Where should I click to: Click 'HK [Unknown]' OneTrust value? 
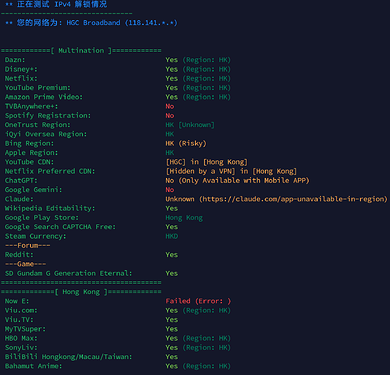tap(190, 125)
